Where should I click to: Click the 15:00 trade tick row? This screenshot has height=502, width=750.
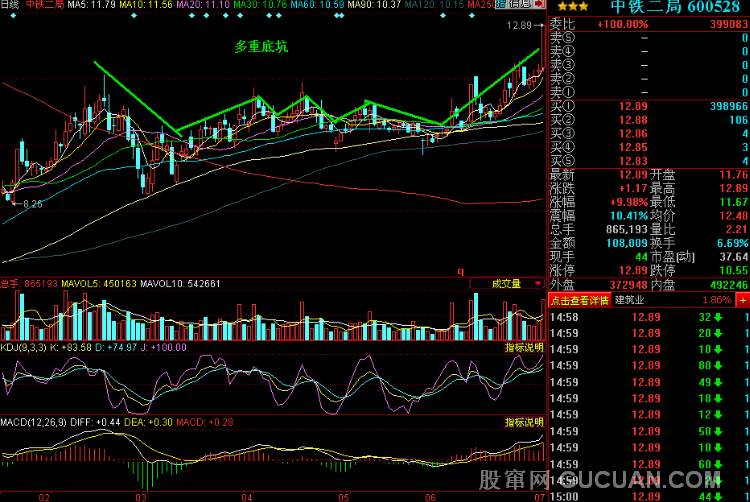click(649, 496)
